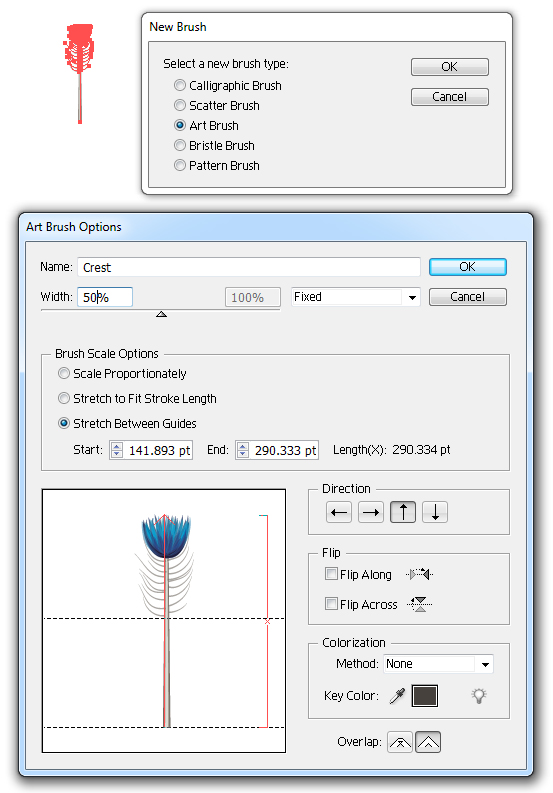Click OK in Art Brush Options
The width and height of the screenshot is (553, 793).
click(467, 267)
